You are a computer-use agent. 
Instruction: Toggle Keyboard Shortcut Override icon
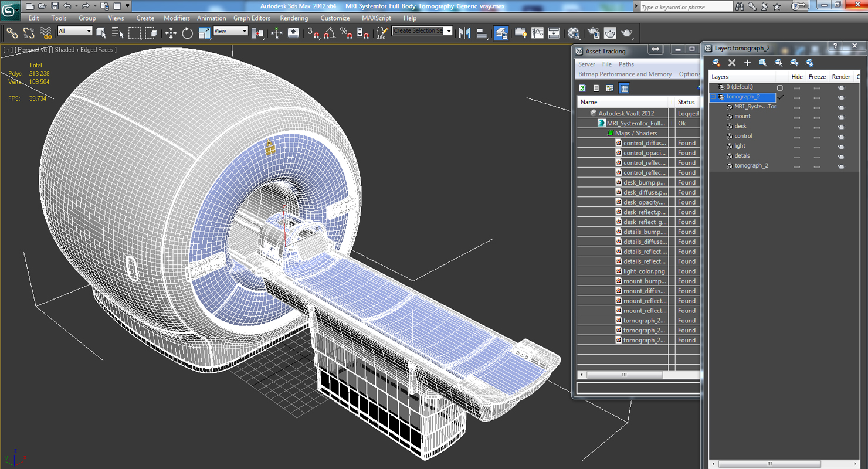click(293, 33)
